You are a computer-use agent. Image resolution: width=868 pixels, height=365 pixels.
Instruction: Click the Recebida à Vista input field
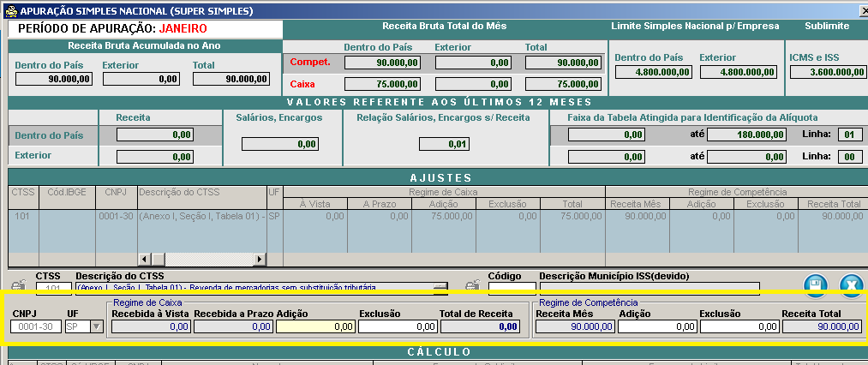pos(151,326)
